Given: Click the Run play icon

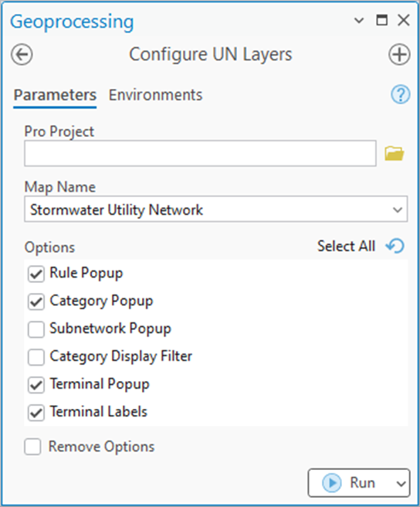Looking at the screenshot, I should point(332,483).
